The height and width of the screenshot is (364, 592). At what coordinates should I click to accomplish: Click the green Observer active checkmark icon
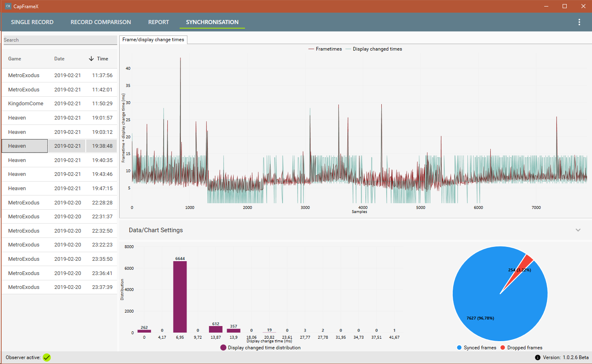click(47, 357)
